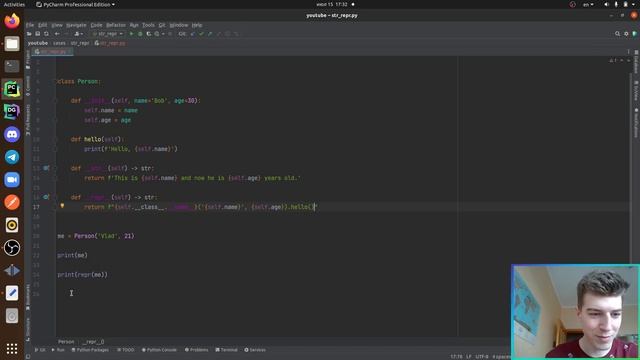The image size is (640, 360).
Task: Click the Reload from disk icon
Action: (x=46, y=34)
